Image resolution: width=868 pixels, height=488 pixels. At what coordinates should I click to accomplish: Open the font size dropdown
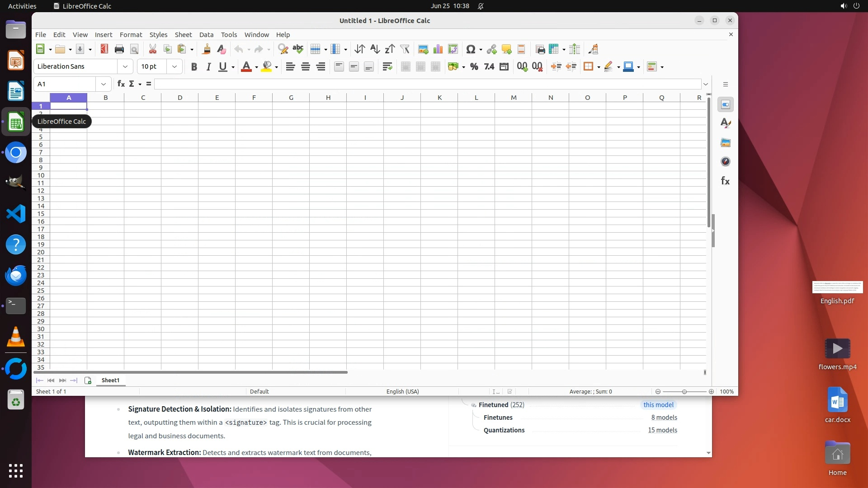175,67
